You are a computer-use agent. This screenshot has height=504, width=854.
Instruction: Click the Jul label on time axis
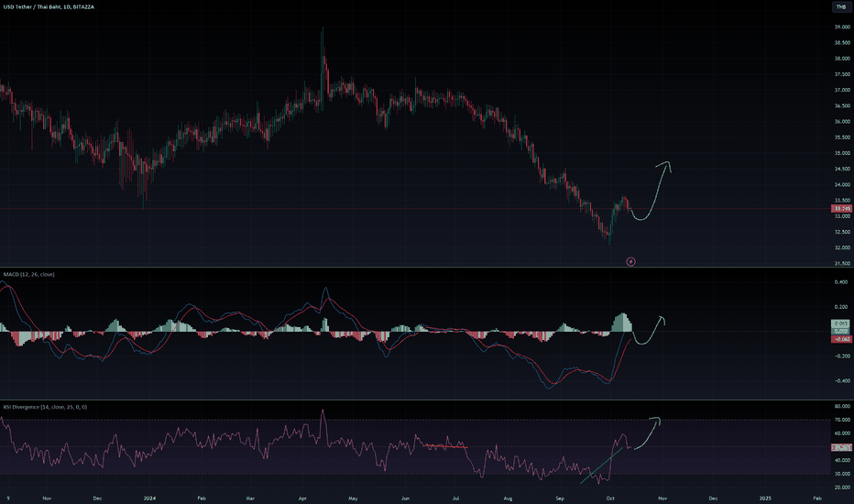(x=456, y=499)
